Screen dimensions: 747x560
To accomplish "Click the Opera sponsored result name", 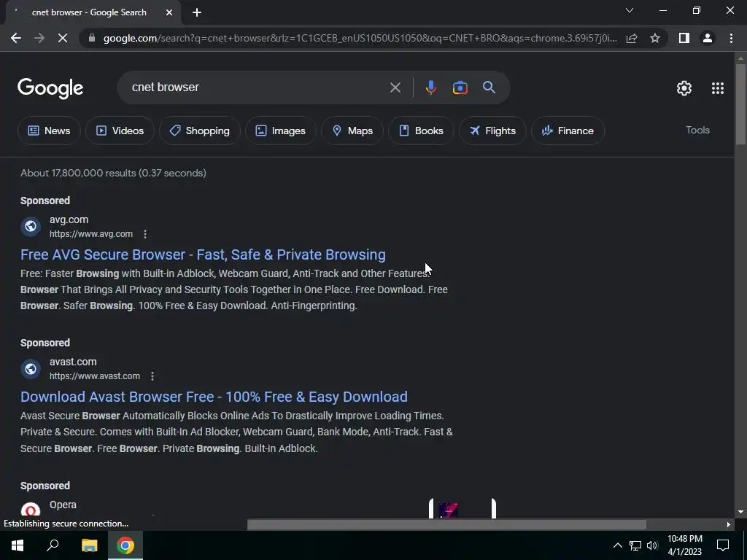I will tap(63, 505).
